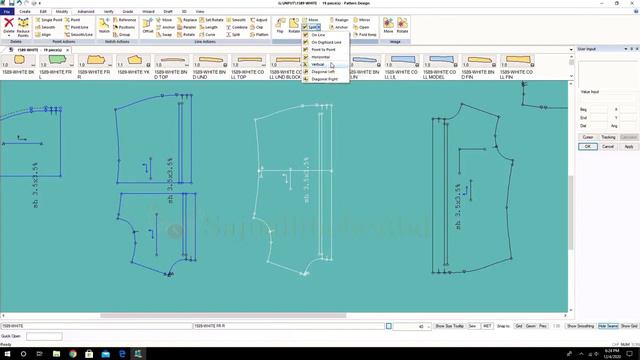
Task: Toggle the MET units button
Action: (487, 326)
